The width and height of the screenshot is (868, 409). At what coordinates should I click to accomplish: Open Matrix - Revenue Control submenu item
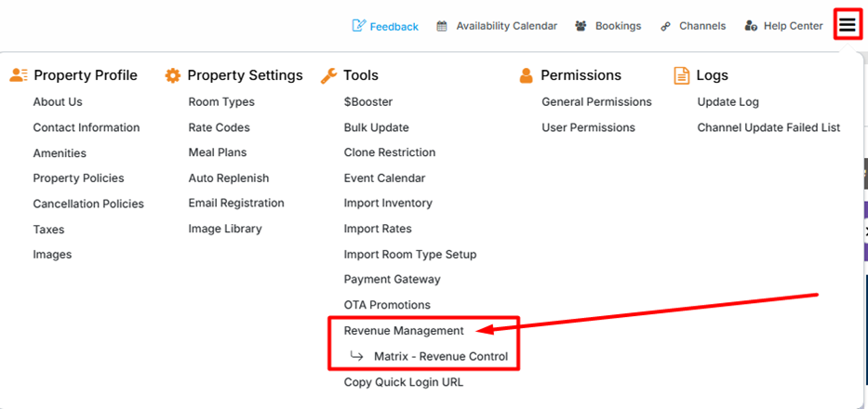440,356
